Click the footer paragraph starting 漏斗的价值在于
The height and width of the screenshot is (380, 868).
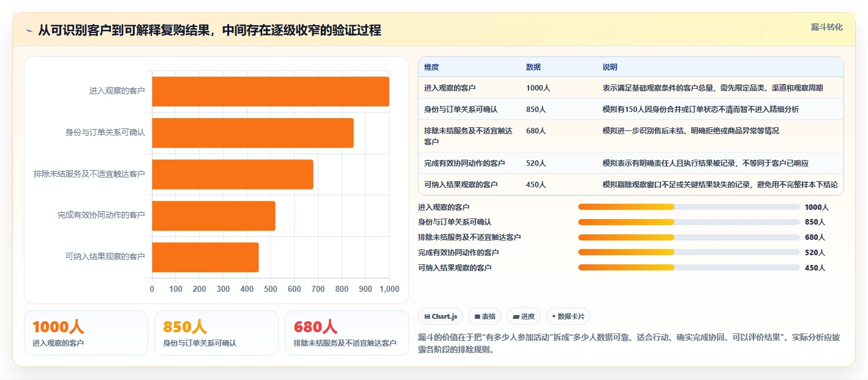(x=629, y=343)
